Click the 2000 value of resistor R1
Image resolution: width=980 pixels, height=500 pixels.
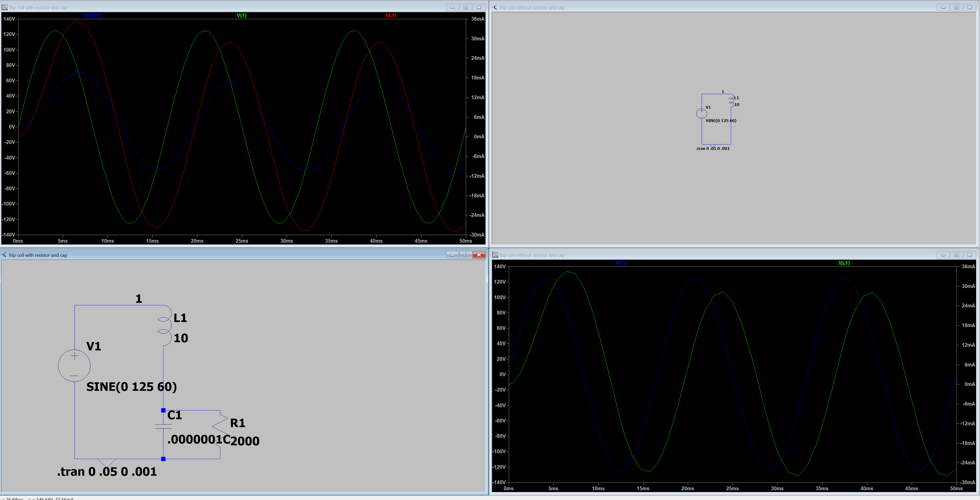pyautogui.click(x=245, y=441)
